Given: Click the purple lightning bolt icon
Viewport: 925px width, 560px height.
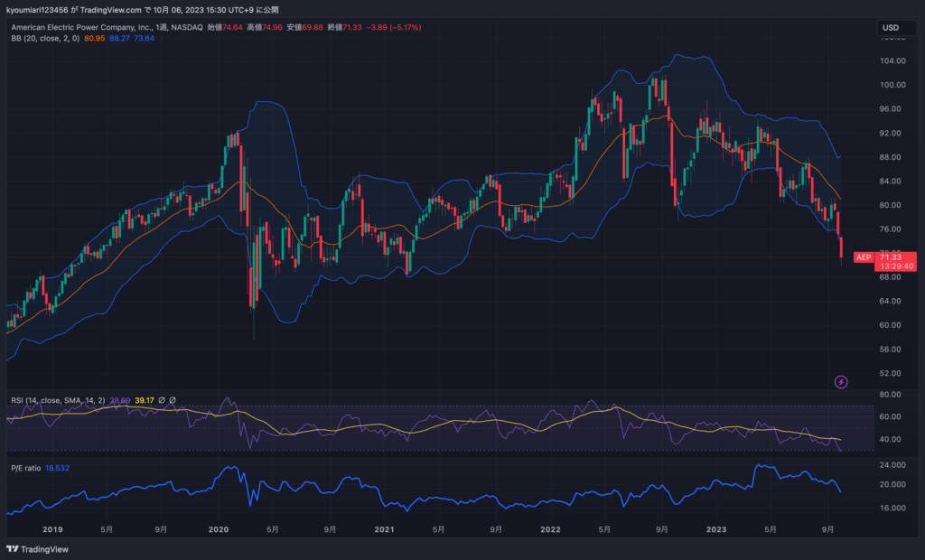Looking at the screenshot, I should [841, 382].
